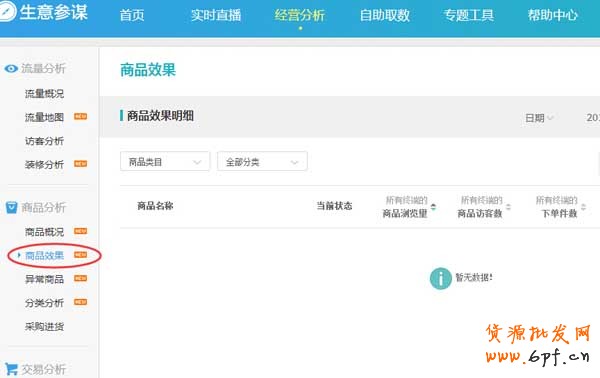Click the info icon next to 暂无数据
Viewport: 600px width, 378px height.
click(440, 278)
